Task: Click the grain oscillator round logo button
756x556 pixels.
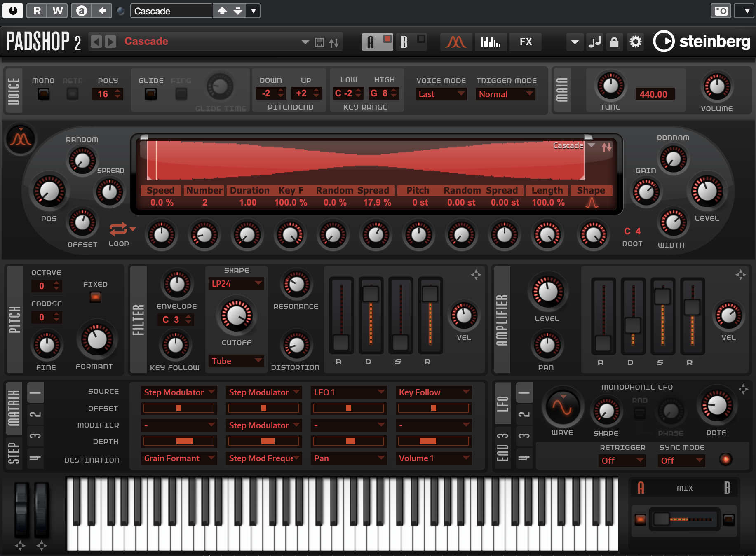Action: [x=20, y=139]
